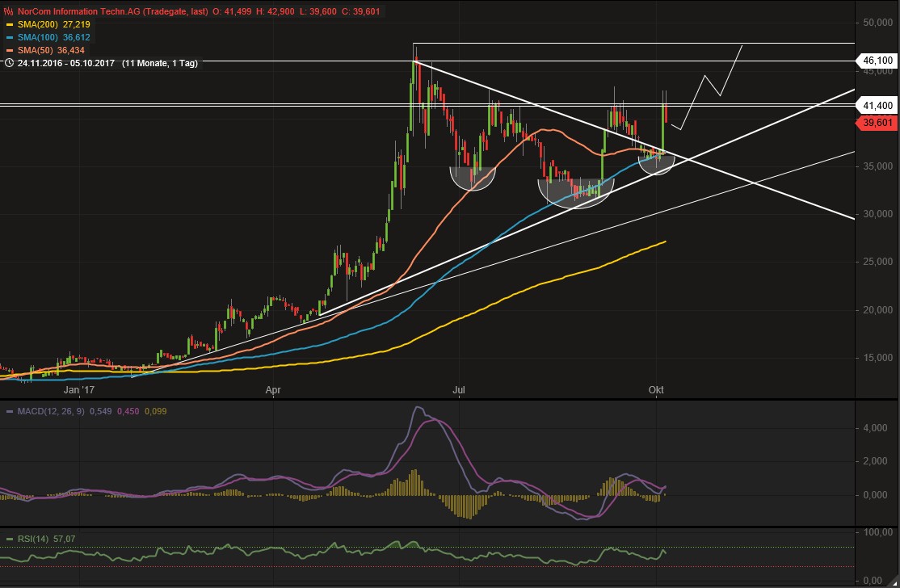
Task: Click the SMA(100) value 36,612
Action: pos(76,37)
